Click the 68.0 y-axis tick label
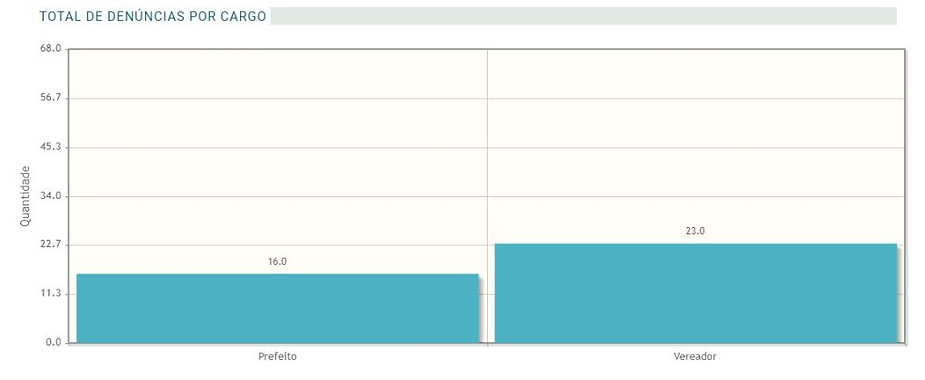 (51, 48)
